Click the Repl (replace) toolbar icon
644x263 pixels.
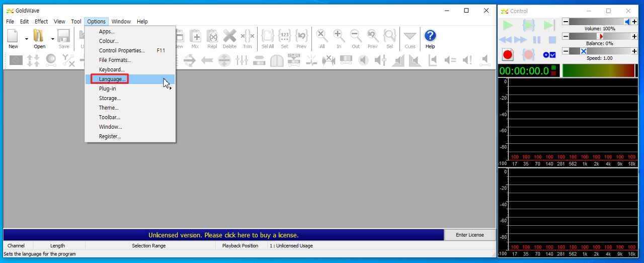pyautogui.click(x=212, y=36)
